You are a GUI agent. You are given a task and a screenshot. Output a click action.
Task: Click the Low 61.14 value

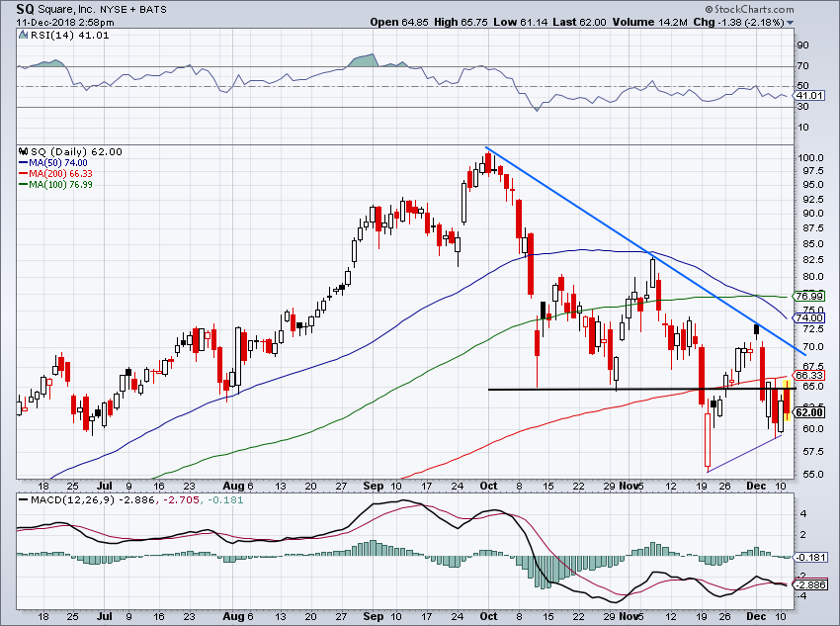click(519, 22)
